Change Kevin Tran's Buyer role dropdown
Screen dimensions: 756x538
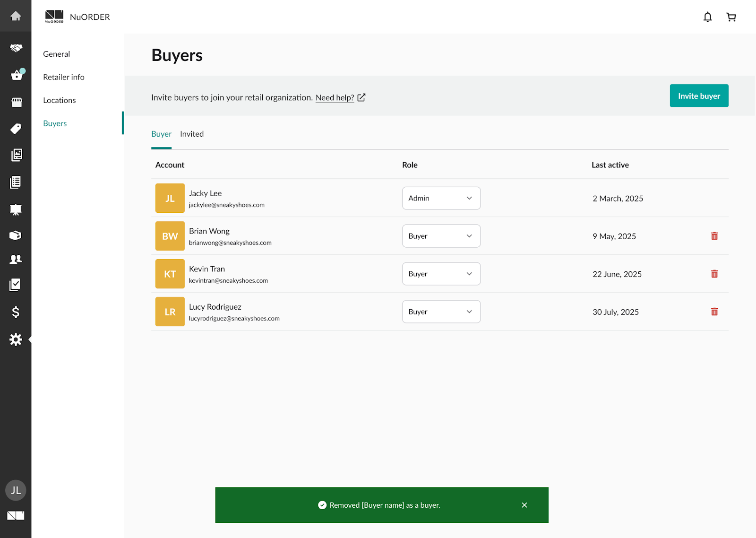(441, 274)
